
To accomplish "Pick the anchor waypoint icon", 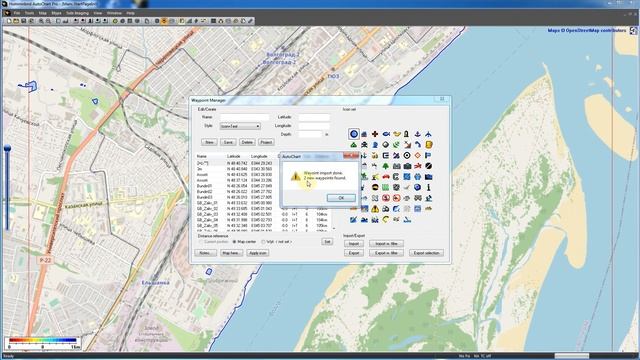I will pos(418,134).
